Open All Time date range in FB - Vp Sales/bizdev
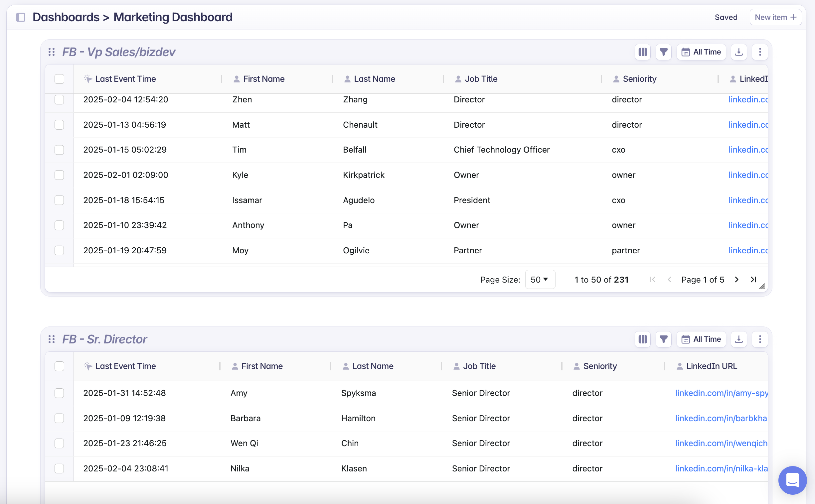This screenshot has width=815, height=504. [x=701, y=52]
